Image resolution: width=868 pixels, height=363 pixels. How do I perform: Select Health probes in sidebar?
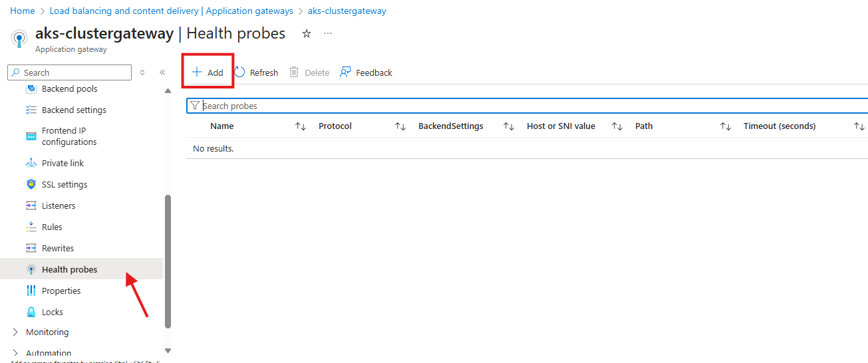pos(69,269)
